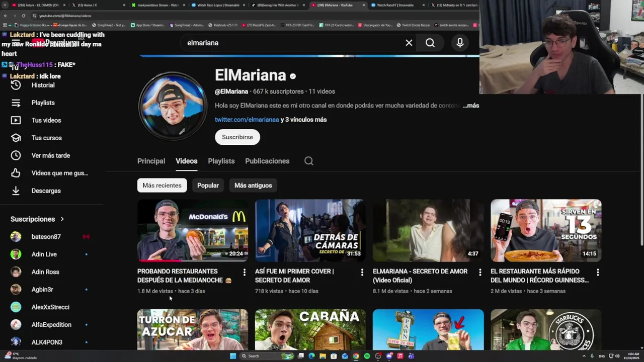This screenshot has width=644, height=362.
Task: Select the Más antiguos filter chip
Action: (x=253, y=186)
